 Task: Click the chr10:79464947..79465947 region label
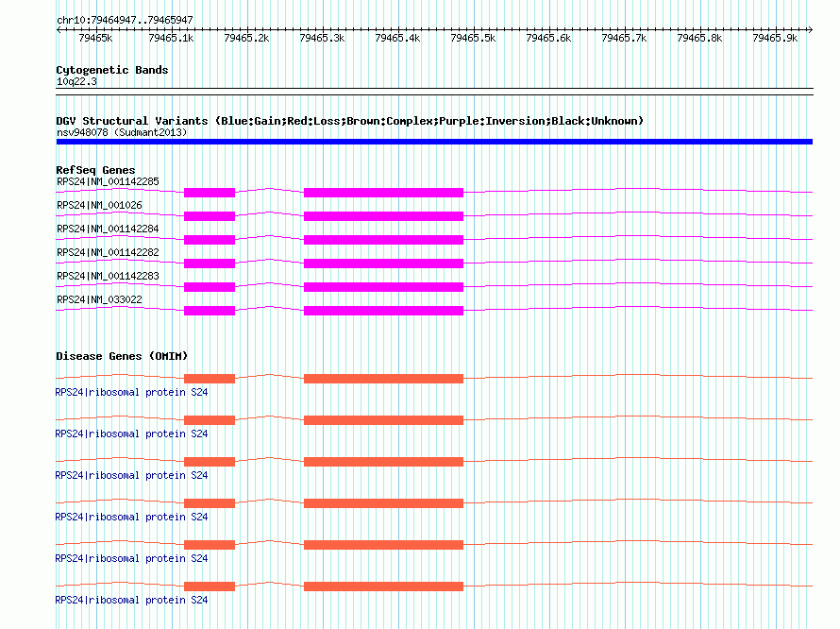[125, 20]
